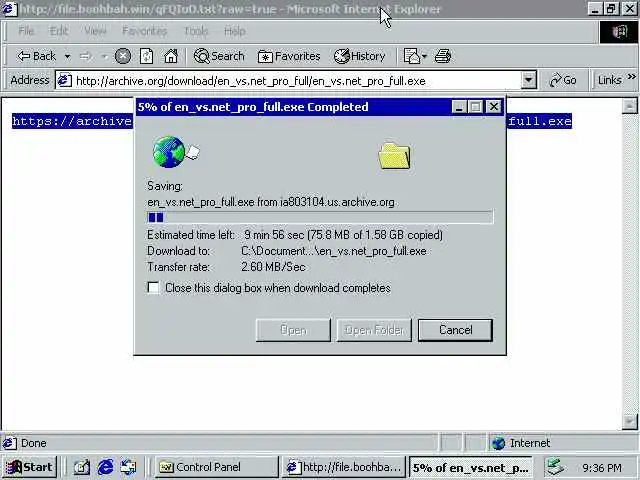Switch to Control Panel taskbar button
The width and height of the screenshot is (640, 480).
(216, 467)
